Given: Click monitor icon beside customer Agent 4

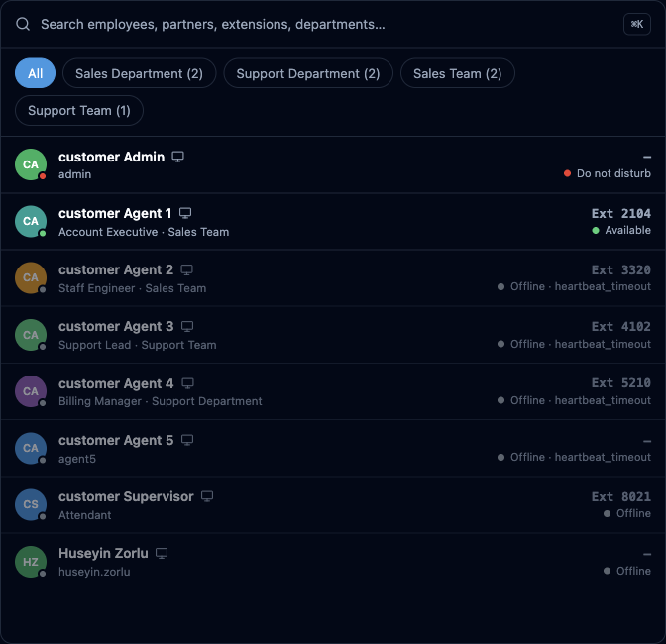Looking at the screenshot, I should coord(187,383).
